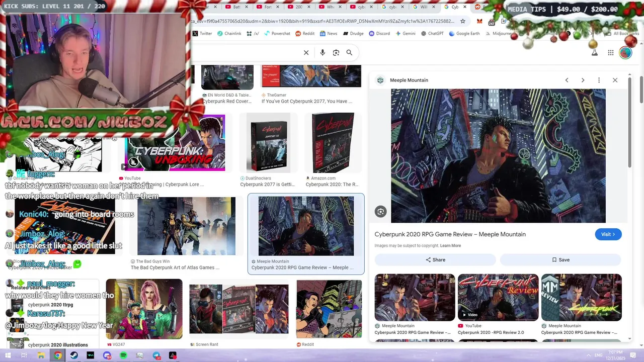Screen dimensions: 644x362
Task: Click the Meeple Mountain source name in the panel header
Action: click(409, 80)
